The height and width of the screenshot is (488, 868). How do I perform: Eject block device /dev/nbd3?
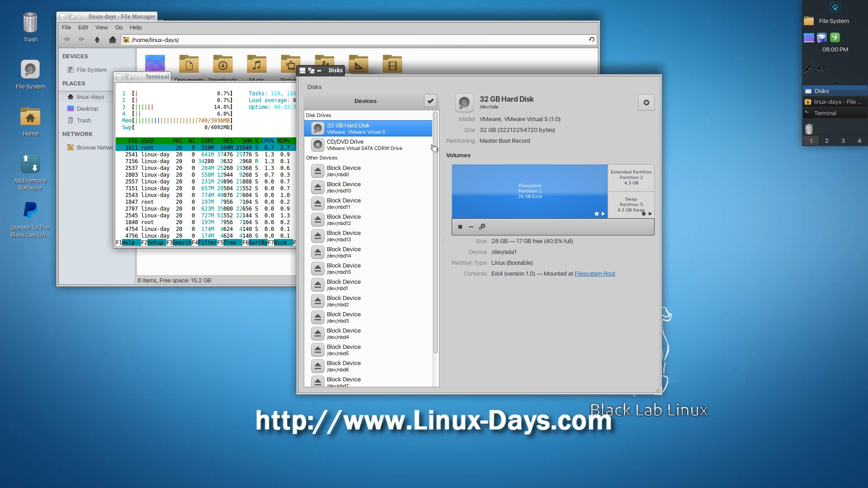(318, 317)
